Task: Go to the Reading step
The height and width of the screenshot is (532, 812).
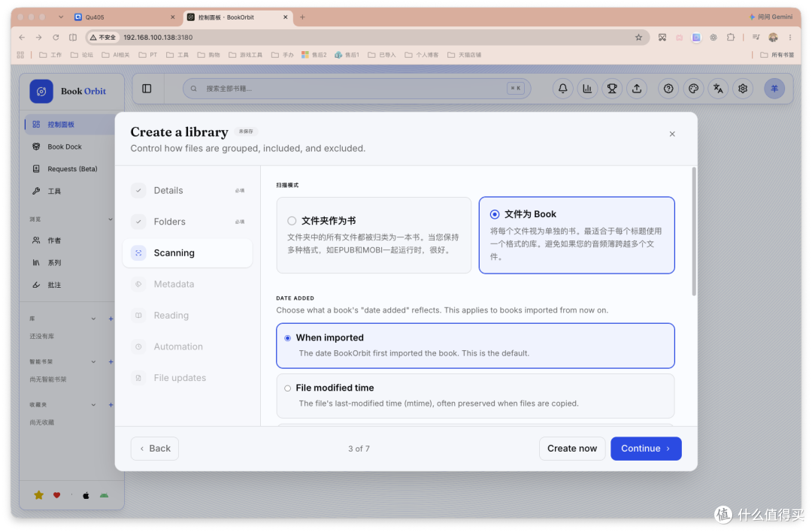Action: (187, 315)
